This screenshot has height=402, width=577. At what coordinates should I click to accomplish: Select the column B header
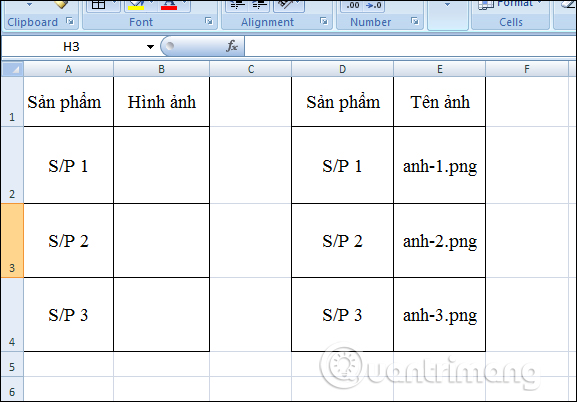click(x=162, y=69)
